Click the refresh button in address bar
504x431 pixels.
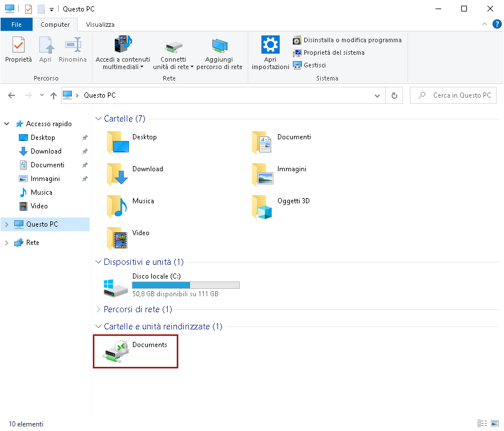[x=394, y=96]
